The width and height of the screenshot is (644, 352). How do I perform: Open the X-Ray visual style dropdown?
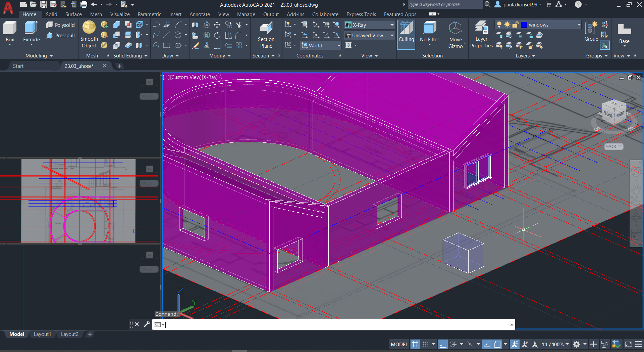point(370,25)
